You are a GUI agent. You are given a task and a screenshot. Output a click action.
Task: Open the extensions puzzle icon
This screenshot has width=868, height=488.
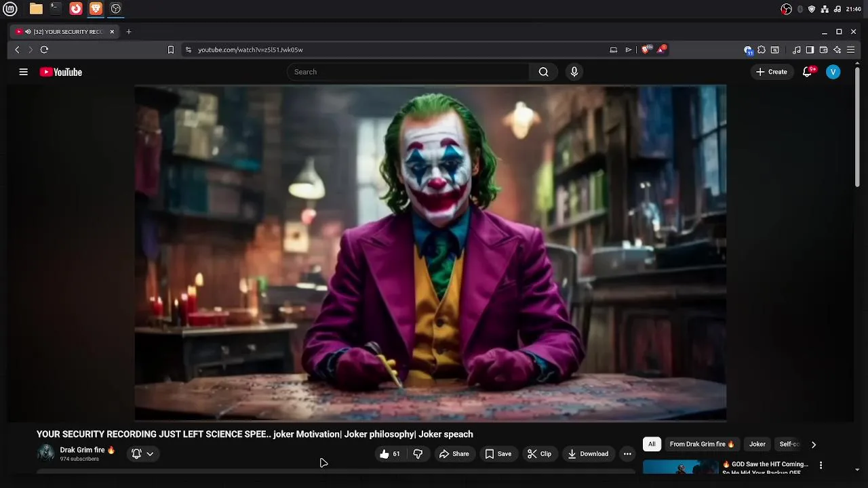[762, 49]
